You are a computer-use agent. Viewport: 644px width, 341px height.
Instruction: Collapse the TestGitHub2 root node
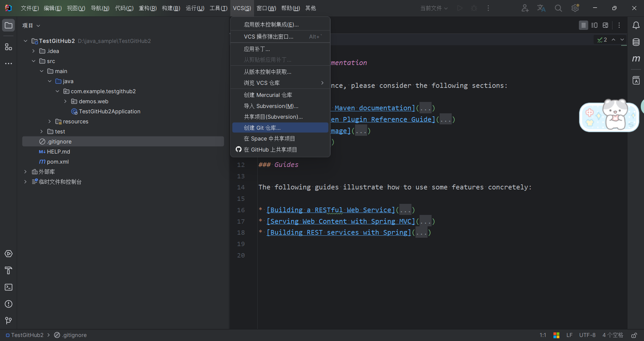pyautogui.click(x=26, y=41)
